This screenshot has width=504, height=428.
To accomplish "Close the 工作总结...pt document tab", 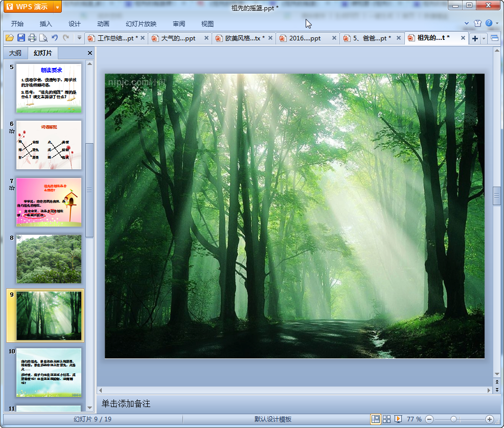I will pos(143,38).
